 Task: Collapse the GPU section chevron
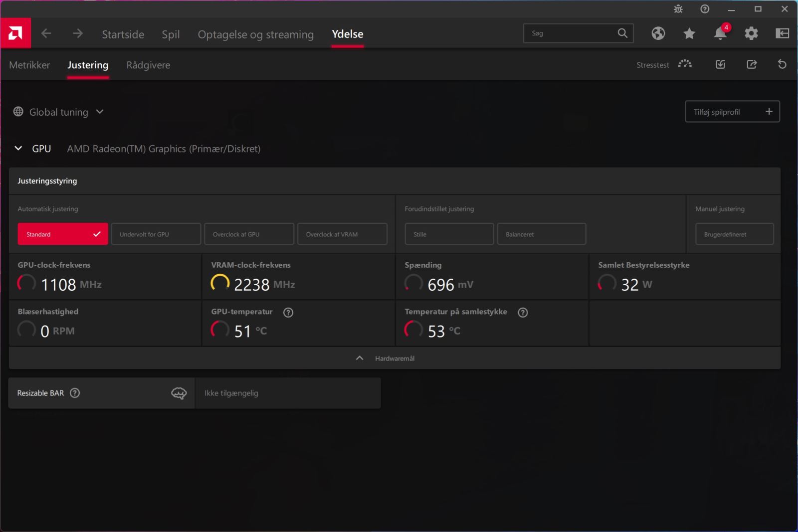(x=18, y=148)
